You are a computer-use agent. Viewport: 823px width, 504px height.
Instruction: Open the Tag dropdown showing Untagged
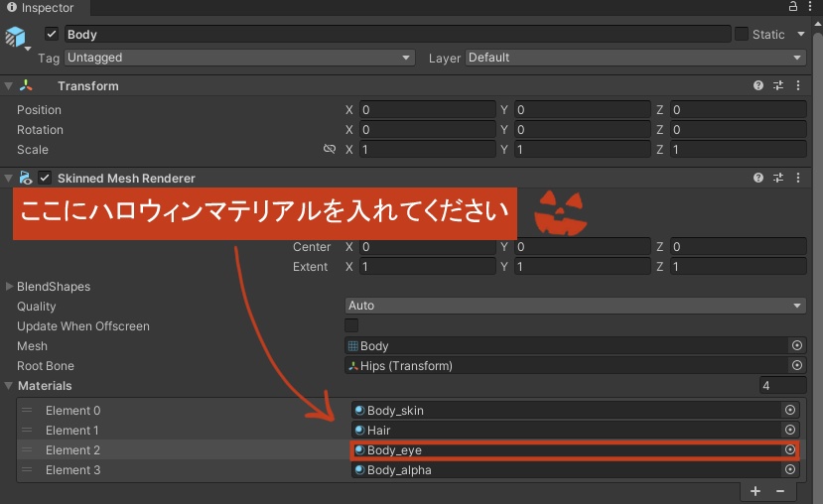coord(239,58)
